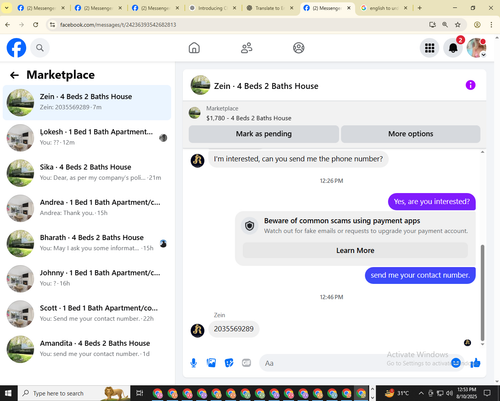This screenshot has width=500, height=401.
Task: Open taskbar clock and date
Action: click(467, 393)
